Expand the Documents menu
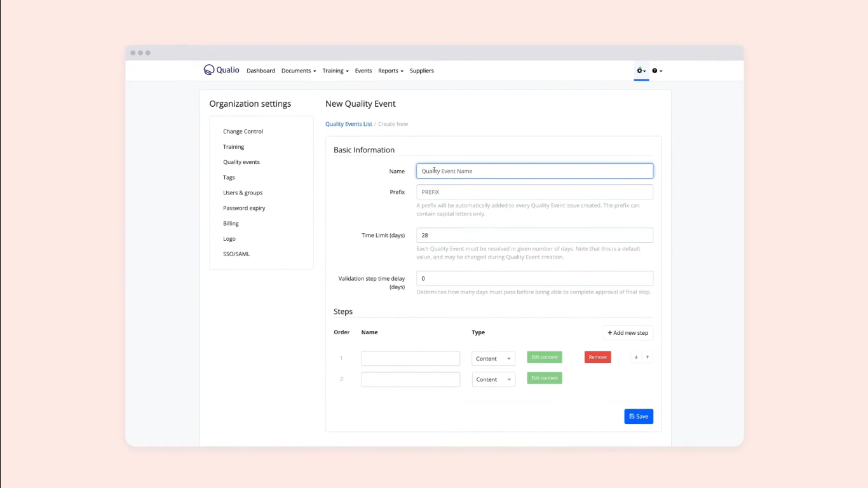 click(299, 71)
